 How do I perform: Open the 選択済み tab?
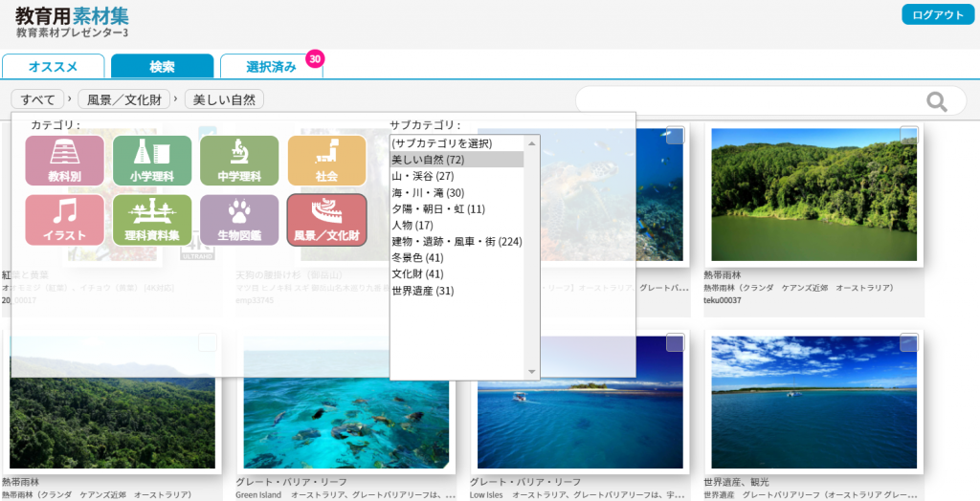[x=271, y=67]
